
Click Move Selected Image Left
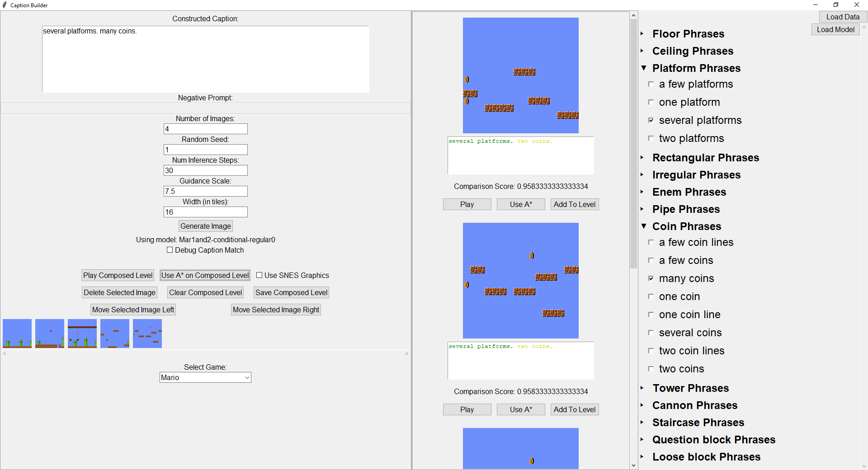pos(133,310)
